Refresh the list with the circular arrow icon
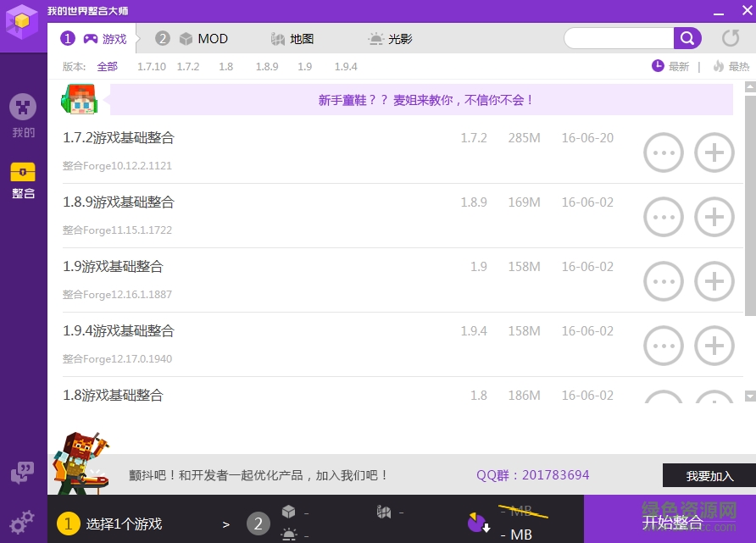This screenshot has width=756, height=543. coord(729,38)
